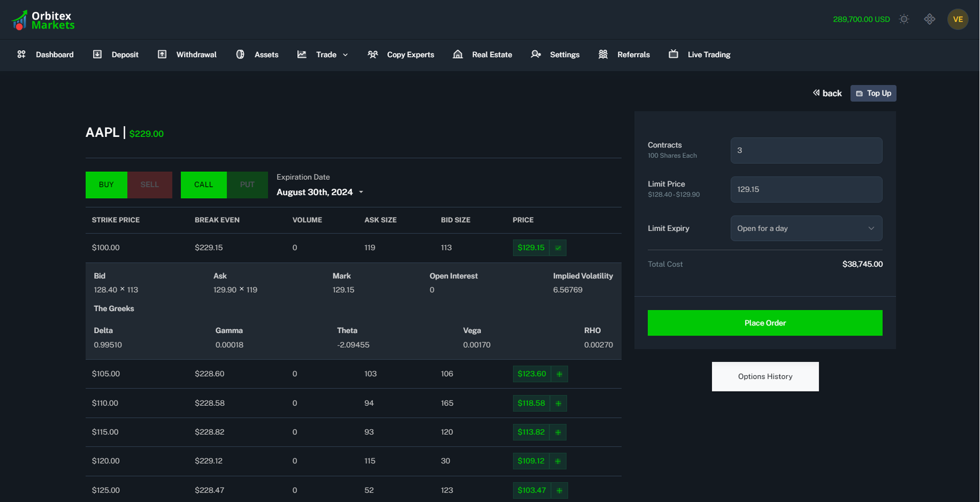Click the Orbitex Markets logo
The height and width of the screenshot is (502, 980).
point(43,20)
